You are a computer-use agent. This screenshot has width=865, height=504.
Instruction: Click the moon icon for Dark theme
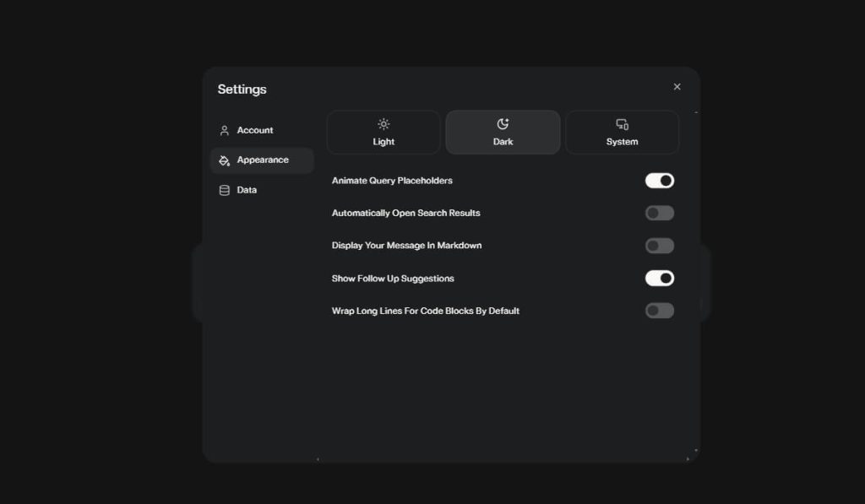(503, 124)
